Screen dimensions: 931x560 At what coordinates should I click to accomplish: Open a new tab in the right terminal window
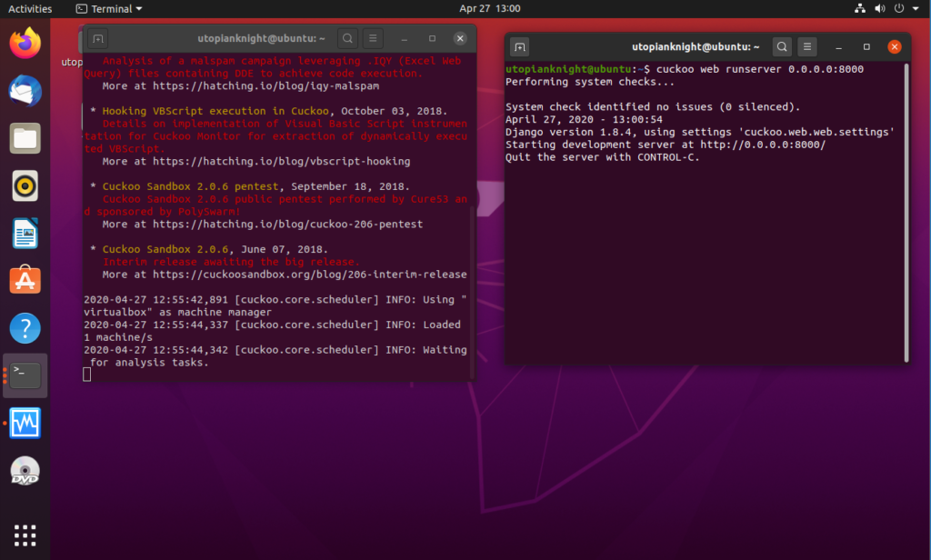519,47
